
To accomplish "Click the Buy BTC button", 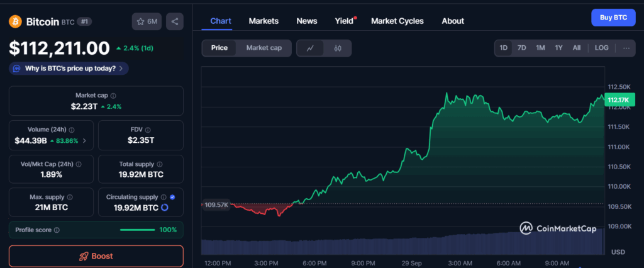I will tap(613, 18).
